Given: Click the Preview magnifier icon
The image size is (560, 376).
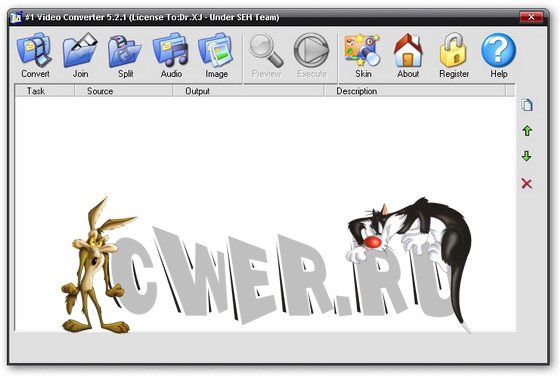Looking at the screenshot, I should tap(266, 55).
